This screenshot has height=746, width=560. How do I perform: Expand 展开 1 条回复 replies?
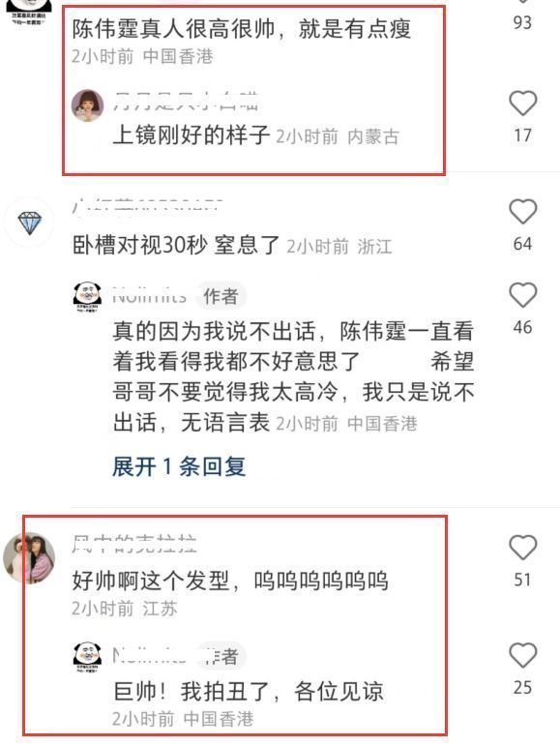click(179, 466)
